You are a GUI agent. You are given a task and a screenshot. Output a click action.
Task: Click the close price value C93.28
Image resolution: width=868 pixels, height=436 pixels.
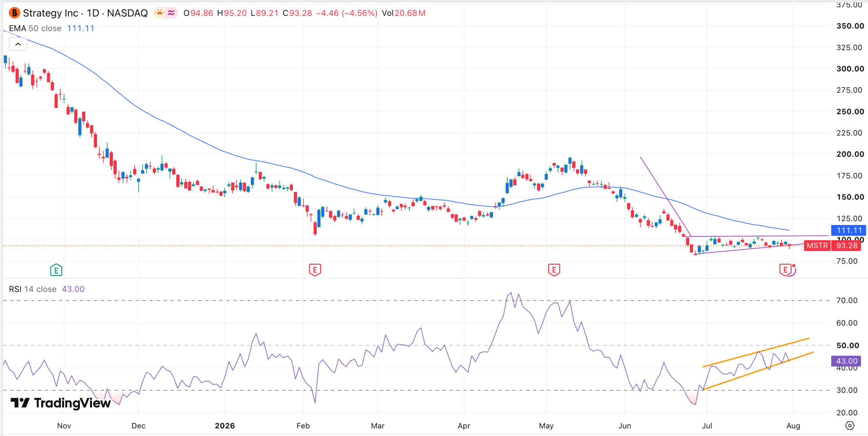pos(297,13)
